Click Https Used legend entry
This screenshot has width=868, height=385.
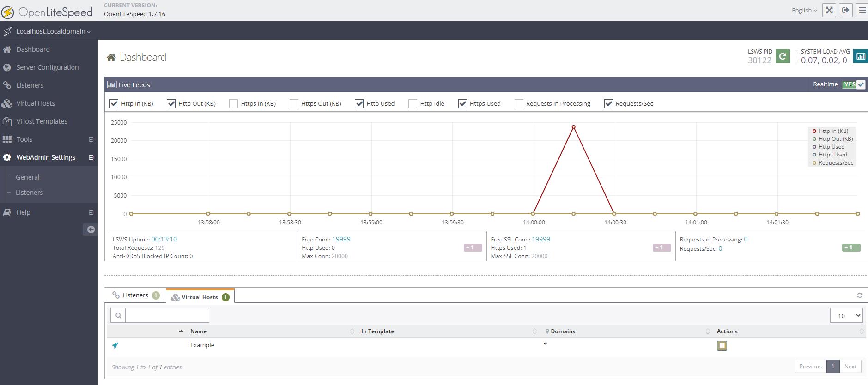point(830,155)
